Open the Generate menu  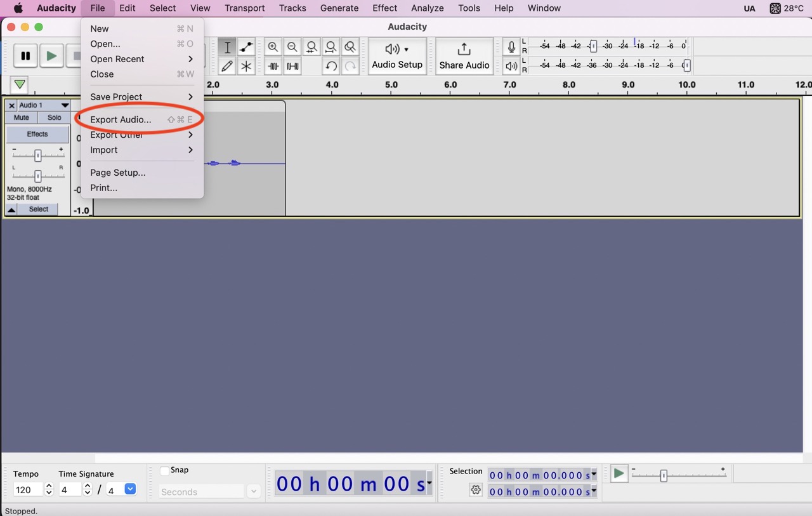339,8
